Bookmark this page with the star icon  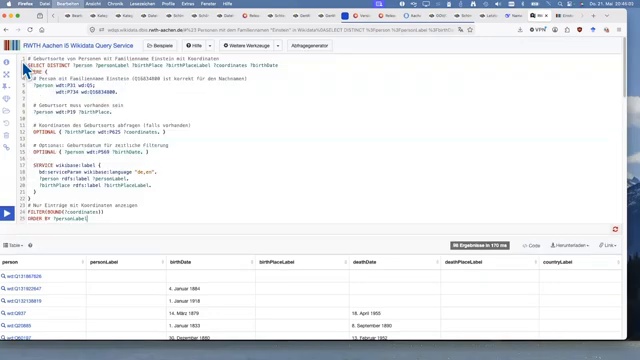(x=470, y=30)
